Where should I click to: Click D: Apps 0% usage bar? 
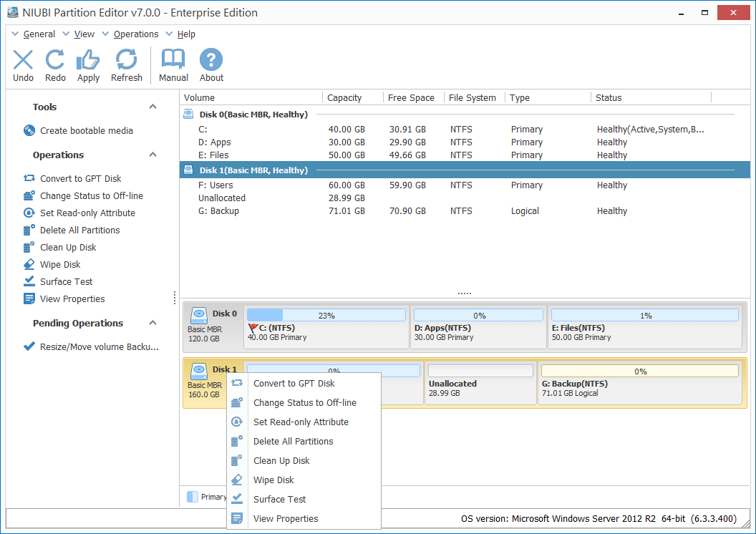coord(479,315)
